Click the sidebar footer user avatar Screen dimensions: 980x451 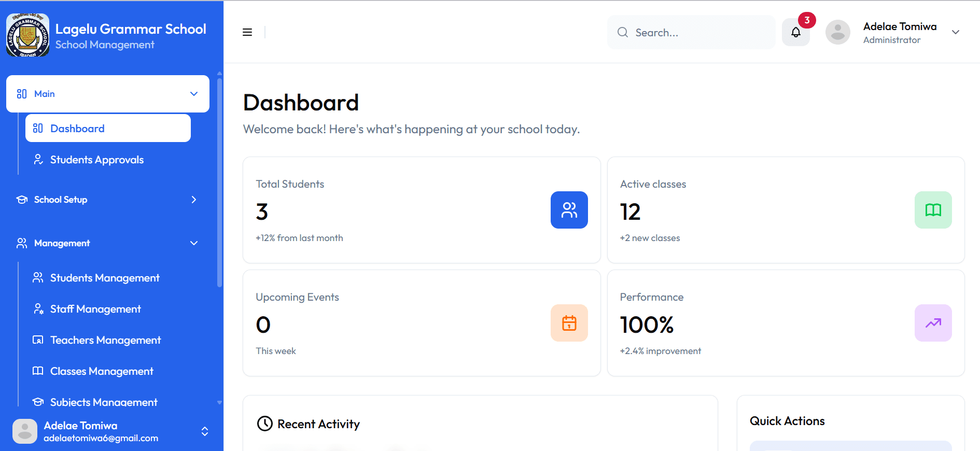click(25, 431)
